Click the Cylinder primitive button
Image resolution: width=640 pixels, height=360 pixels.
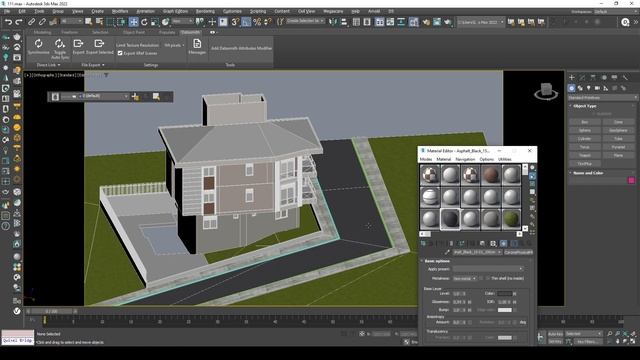coord(584,139)
